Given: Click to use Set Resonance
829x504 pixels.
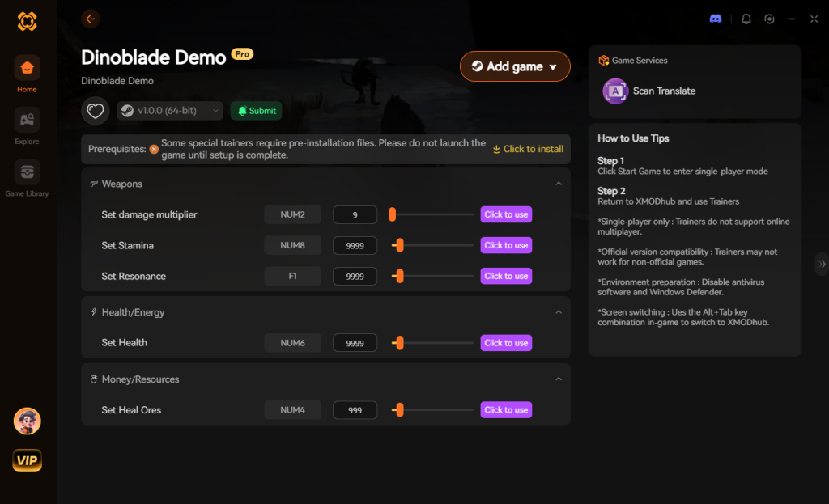Looking at the screenshot, I should point(506,277).
